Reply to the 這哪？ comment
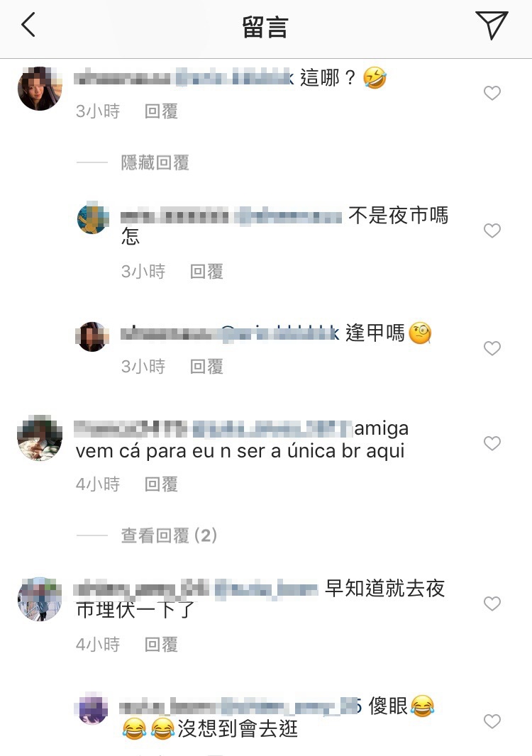The image size is (532, 756). click(x=161, y=111)
